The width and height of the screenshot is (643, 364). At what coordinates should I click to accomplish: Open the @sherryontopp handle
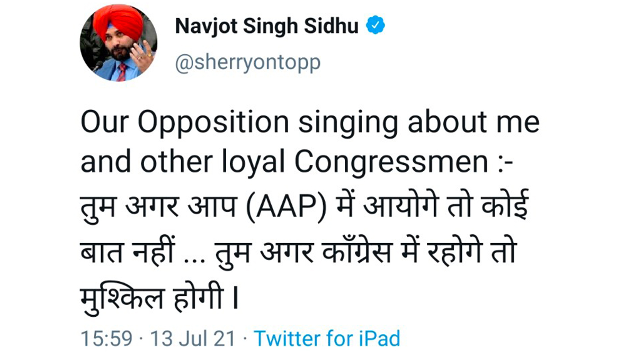pos(248,62)
